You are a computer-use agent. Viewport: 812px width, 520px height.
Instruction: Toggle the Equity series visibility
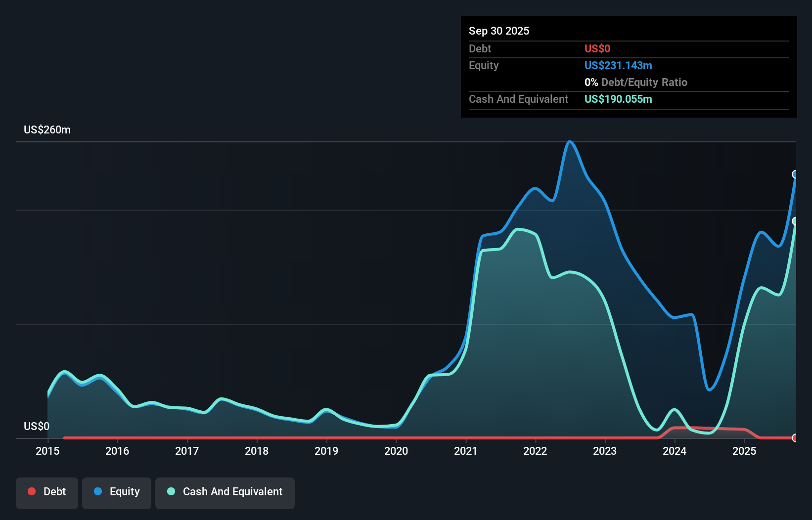coord(116,492)
